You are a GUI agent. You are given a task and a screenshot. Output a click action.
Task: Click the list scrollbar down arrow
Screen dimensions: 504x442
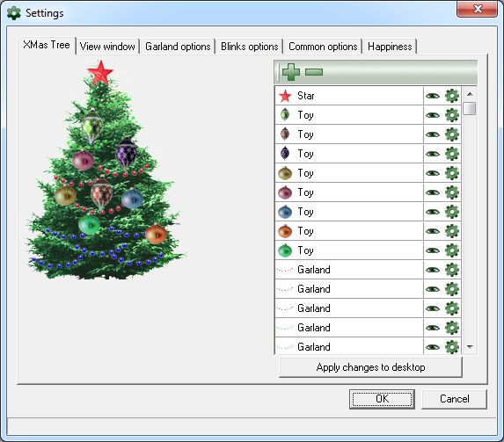tap(470, 347)
